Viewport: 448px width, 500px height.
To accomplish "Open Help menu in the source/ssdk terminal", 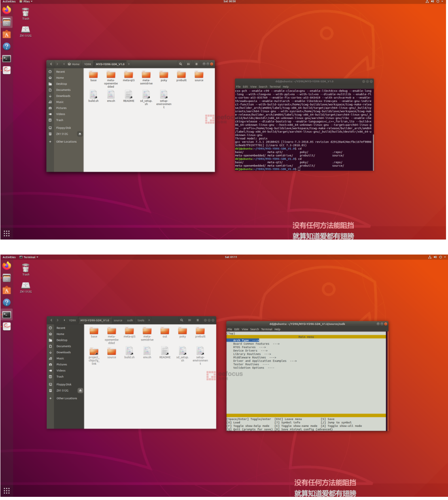I will pos(277,329).
